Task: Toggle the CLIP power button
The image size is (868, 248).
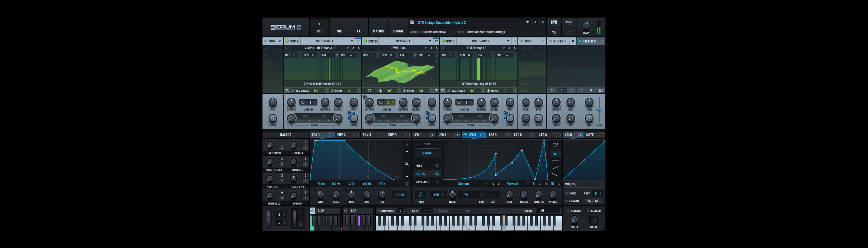Action: 313,211
